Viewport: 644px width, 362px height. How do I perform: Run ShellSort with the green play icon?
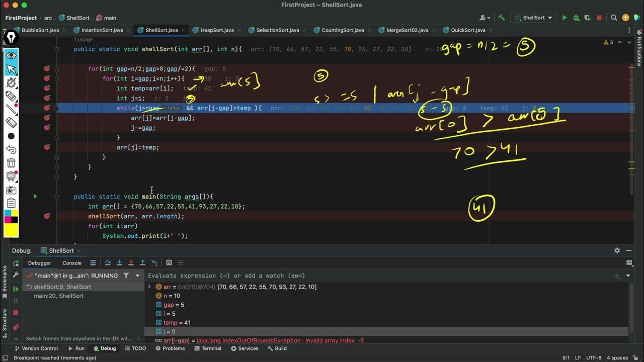[565, 18]
